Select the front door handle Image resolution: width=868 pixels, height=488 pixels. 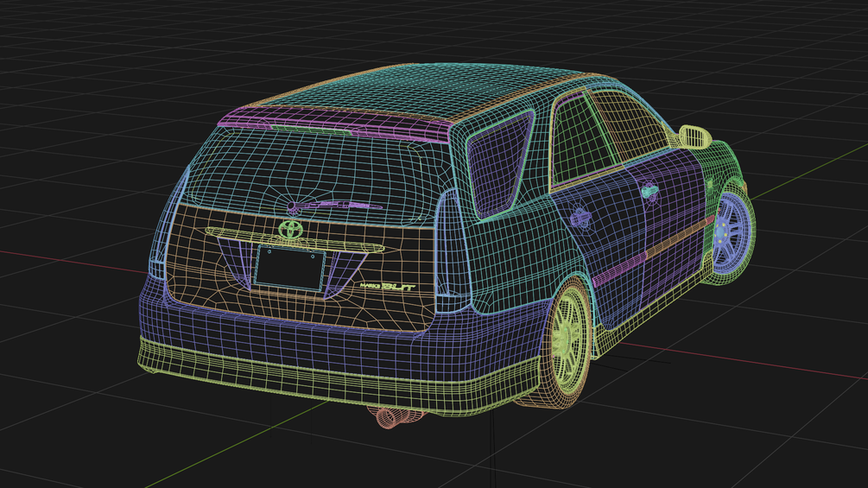coord(649,192)
